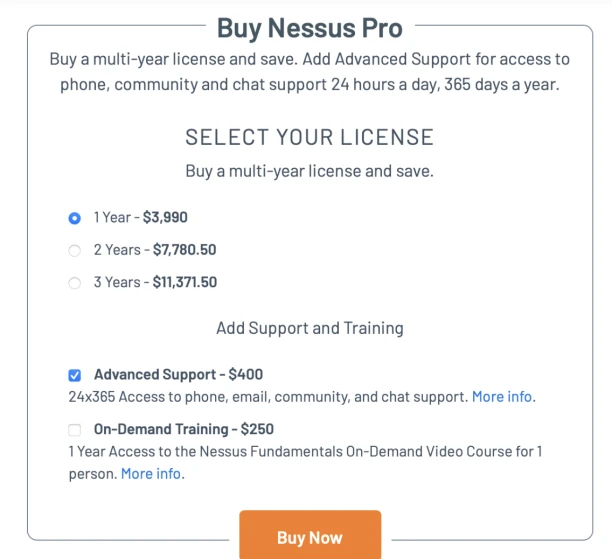
Task: Click the "SELECT YOUR LICENSE" heading
Action: pyautogui.click(x=309, y=137)
